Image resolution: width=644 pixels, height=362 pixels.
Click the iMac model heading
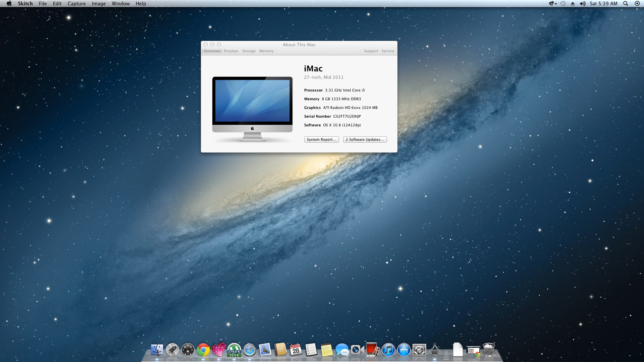click(313, 68)
